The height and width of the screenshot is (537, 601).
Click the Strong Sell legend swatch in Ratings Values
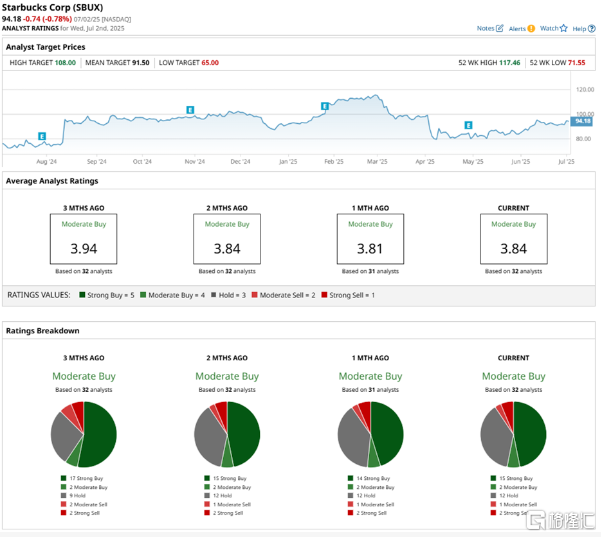pyautogui.click(x=324, y=295)
